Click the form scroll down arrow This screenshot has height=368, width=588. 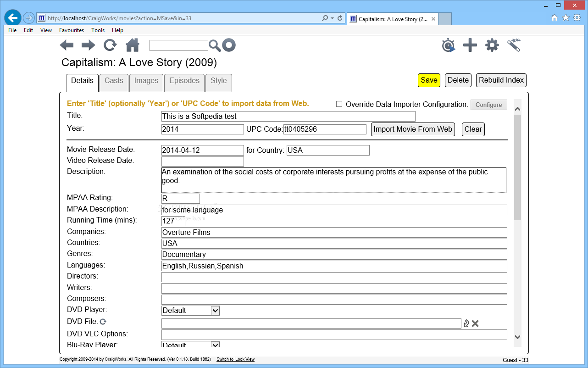pos(517,337)
